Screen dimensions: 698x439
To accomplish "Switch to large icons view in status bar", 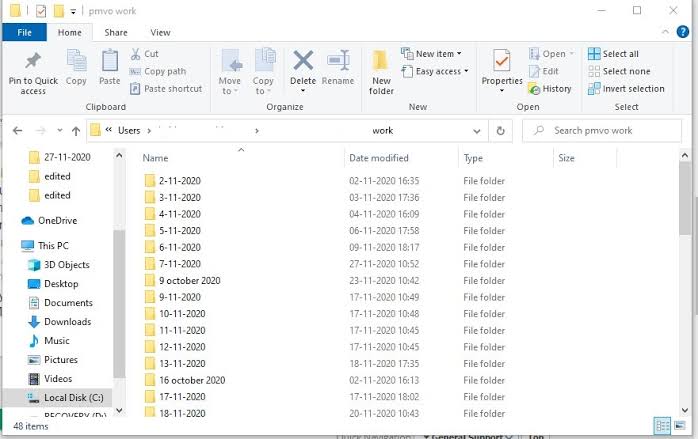I will click(x=682, y=425).
